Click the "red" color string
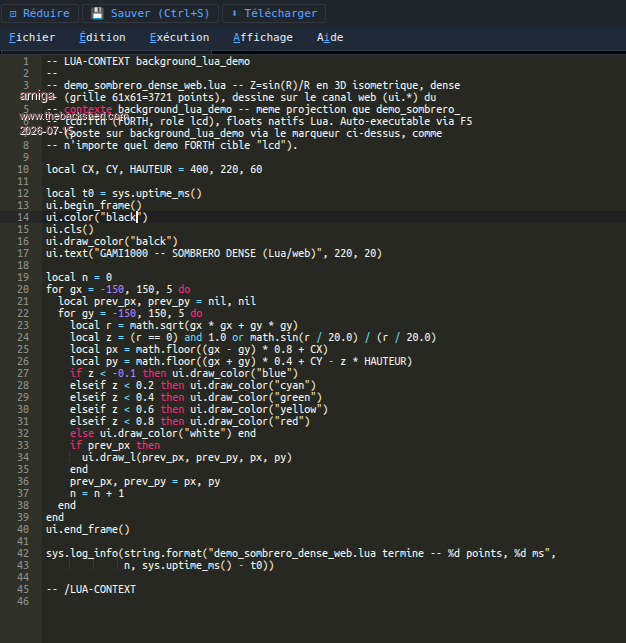626x643 pixels. [x=289, y=422]
